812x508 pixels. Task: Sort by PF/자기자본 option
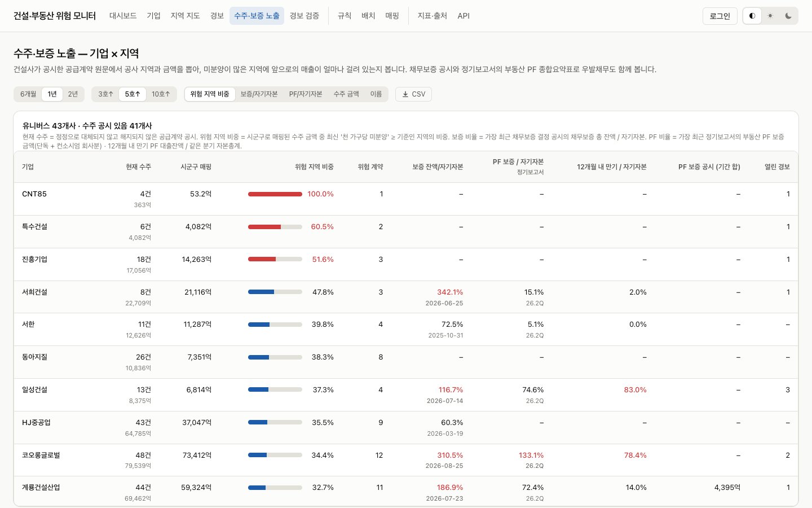coord(306,94)
